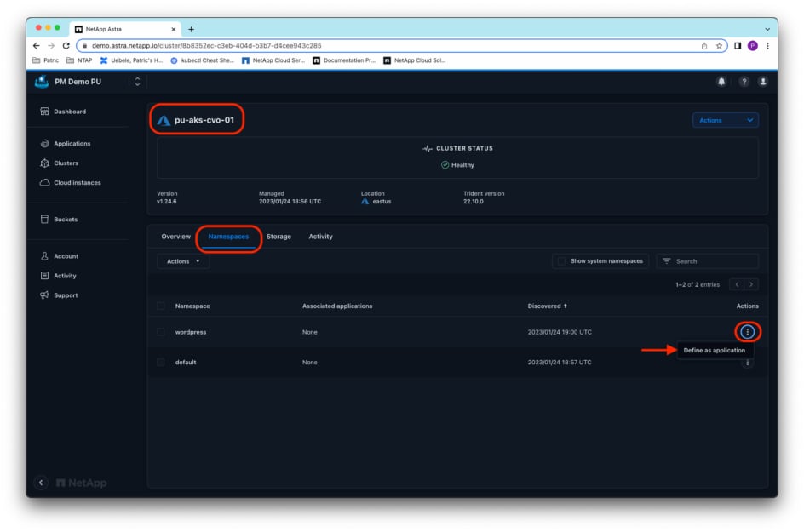The image size is (804, 532).
Task: Check the wordpress namespace checkbox
Action: [x=160, y=332]
